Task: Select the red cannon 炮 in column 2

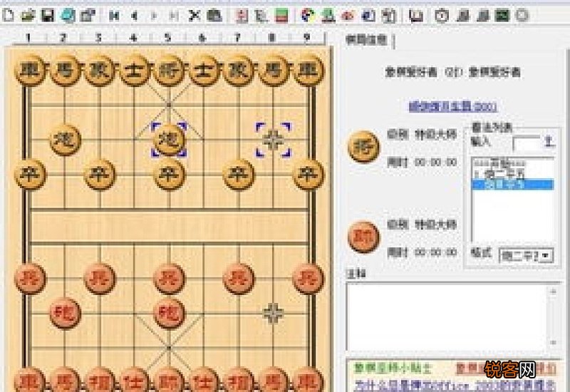Action: [x=66, y=314]
